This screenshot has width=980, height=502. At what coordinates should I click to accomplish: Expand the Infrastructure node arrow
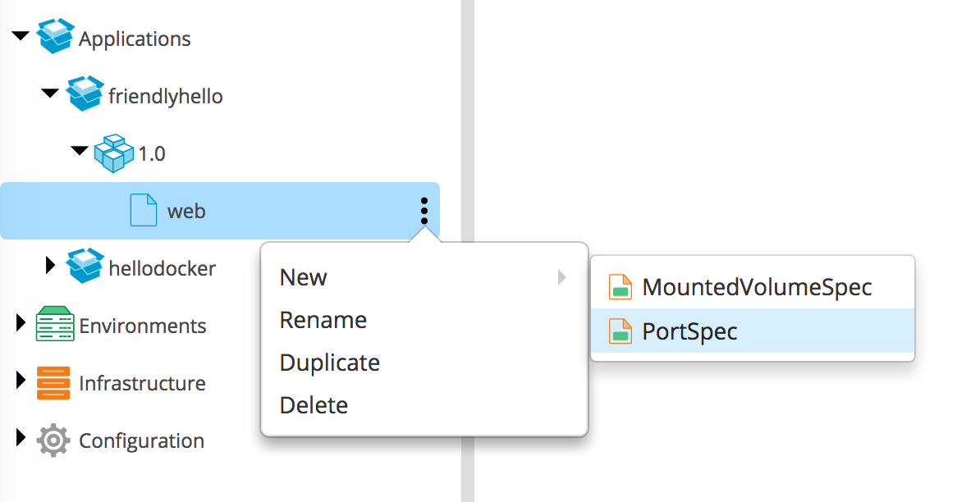pos(21,381)
